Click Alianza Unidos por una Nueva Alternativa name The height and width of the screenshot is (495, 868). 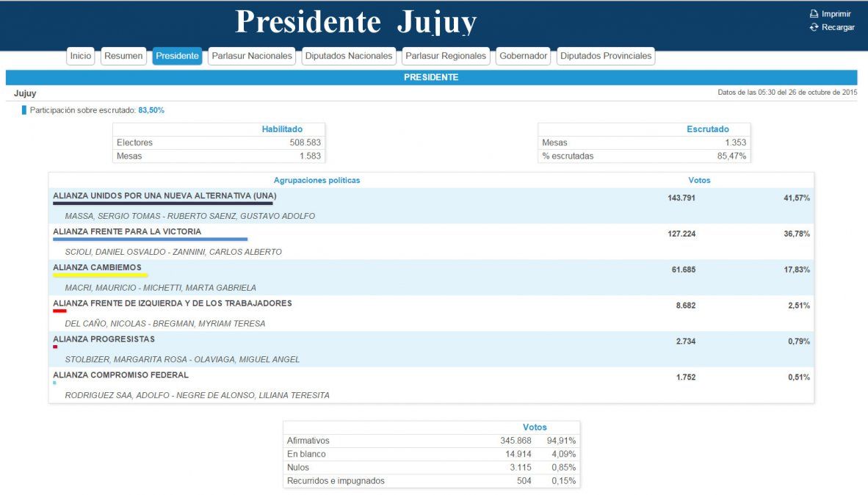(x=164, y=196)
